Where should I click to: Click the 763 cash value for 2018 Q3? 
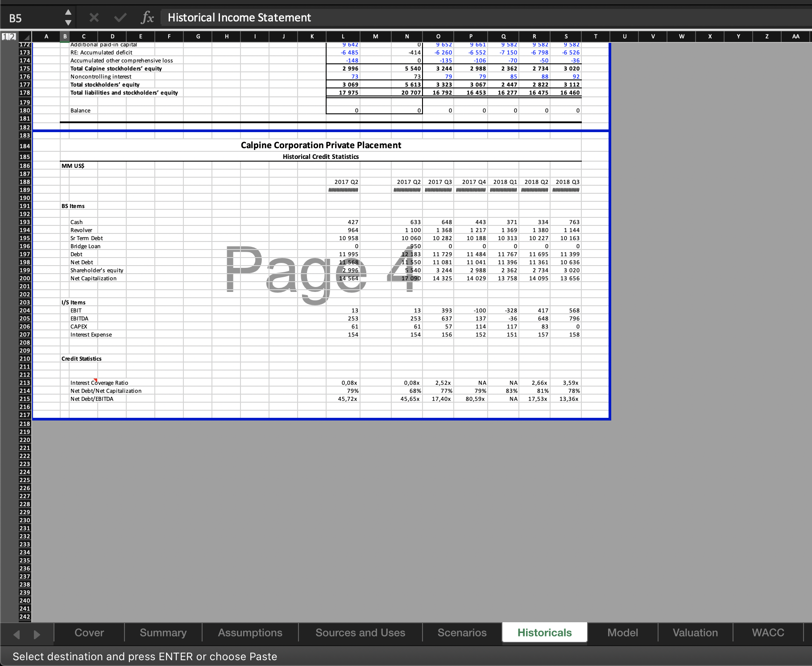pos(574,222)
